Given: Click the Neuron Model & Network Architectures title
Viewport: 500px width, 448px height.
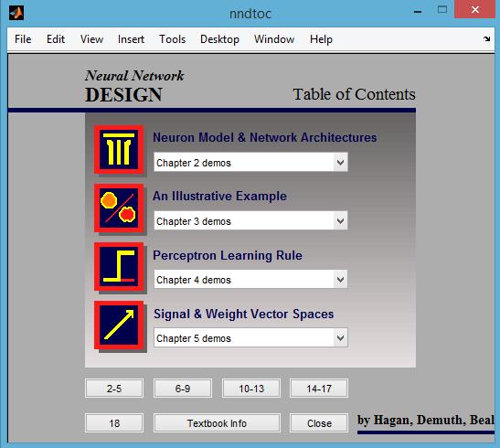Looking at the screenshot, I should (x=265, y=137).
